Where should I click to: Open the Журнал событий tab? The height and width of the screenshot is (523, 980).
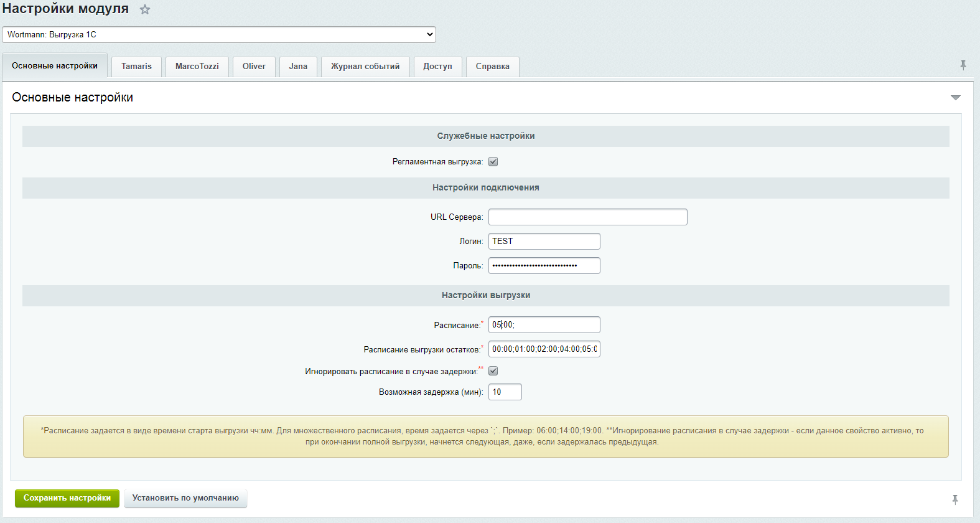pyautogui.click(x=365, y=67)
